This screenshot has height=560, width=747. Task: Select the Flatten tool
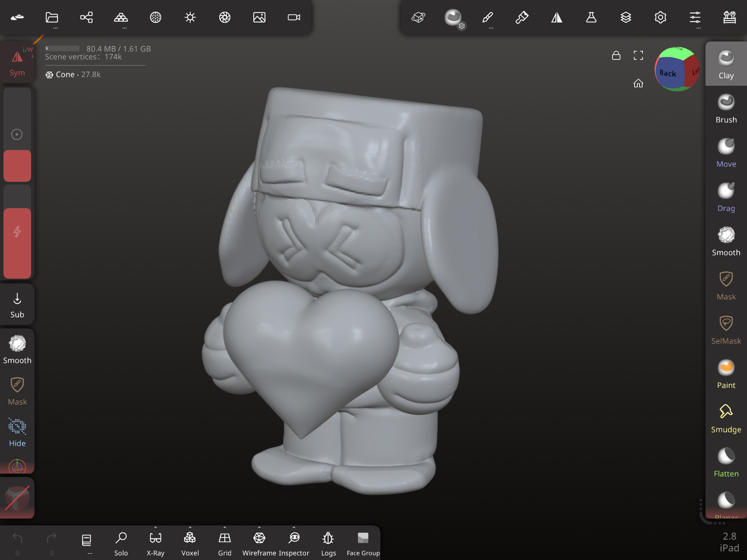pyautogui.click(x=726, y=463)
